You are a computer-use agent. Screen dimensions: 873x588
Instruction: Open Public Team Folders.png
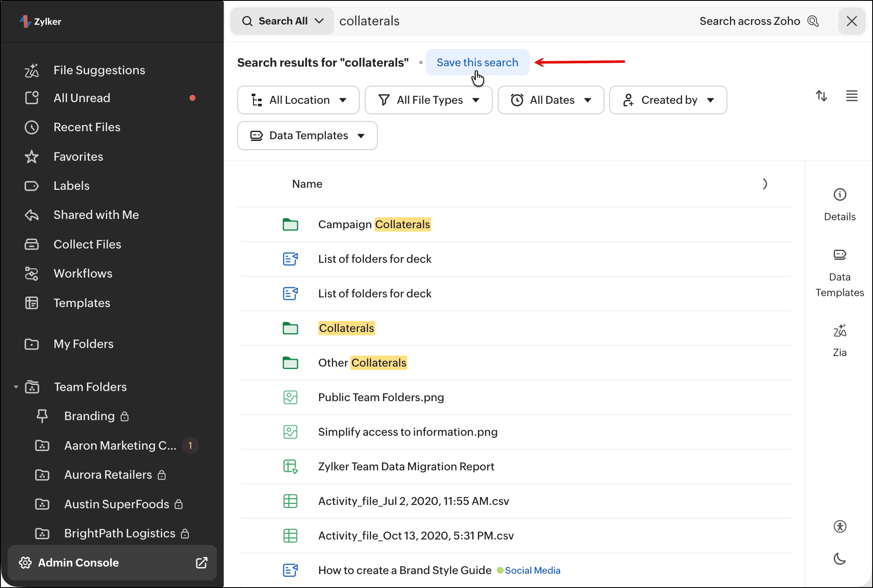point(381,397)
